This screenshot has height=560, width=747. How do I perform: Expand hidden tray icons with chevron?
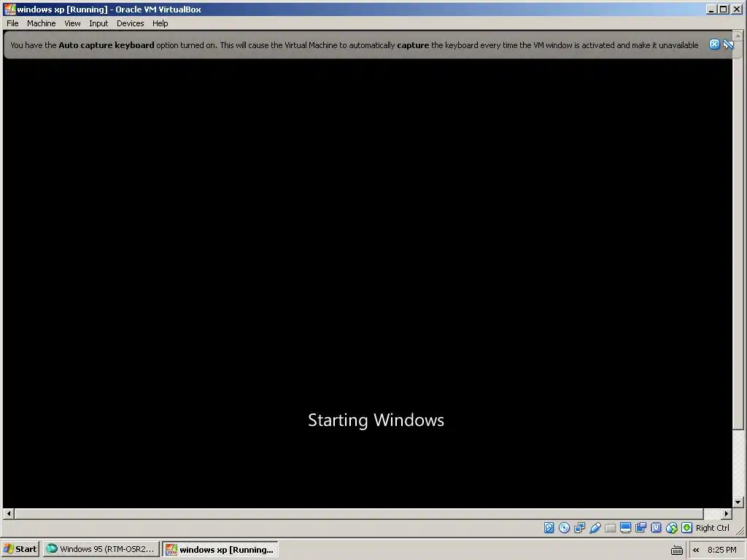coord(696,550)
